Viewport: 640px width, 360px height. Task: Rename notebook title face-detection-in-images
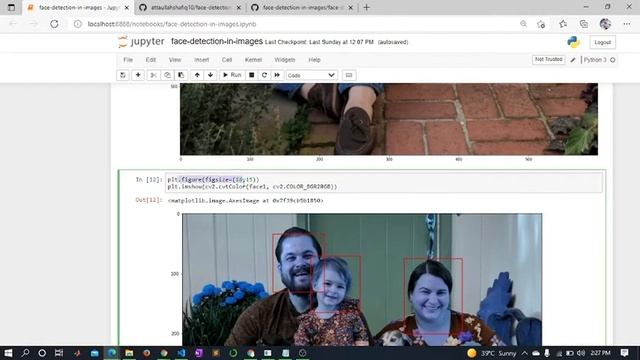(x=217, y=41)
